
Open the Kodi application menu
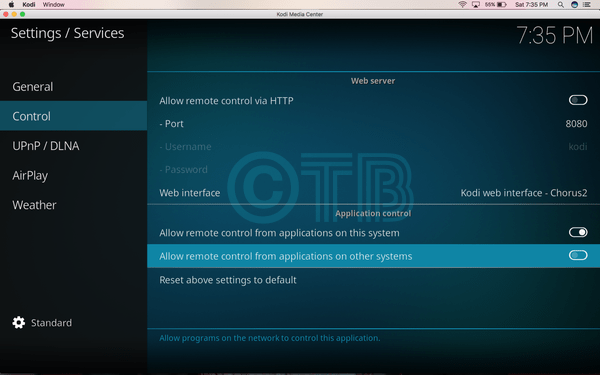[29, 5]
